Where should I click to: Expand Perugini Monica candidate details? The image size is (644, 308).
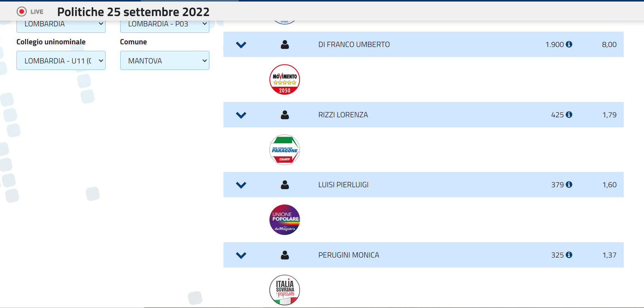(x=241, y=255)
